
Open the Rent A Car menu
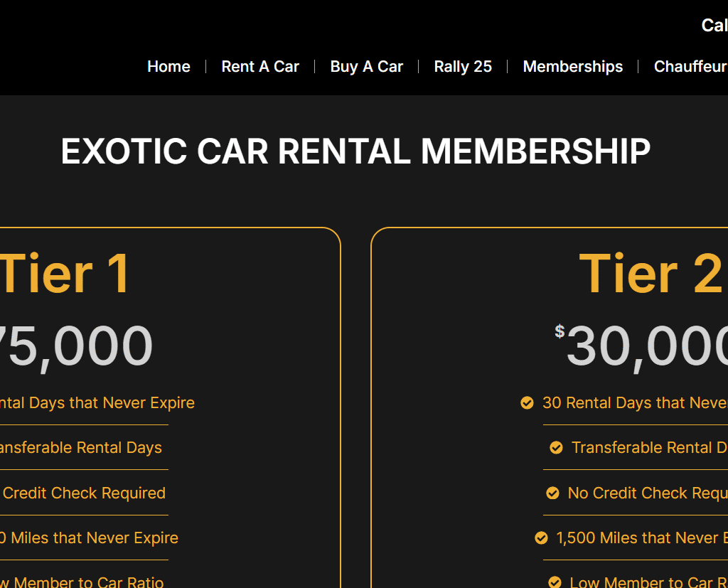tap(260, 67)
